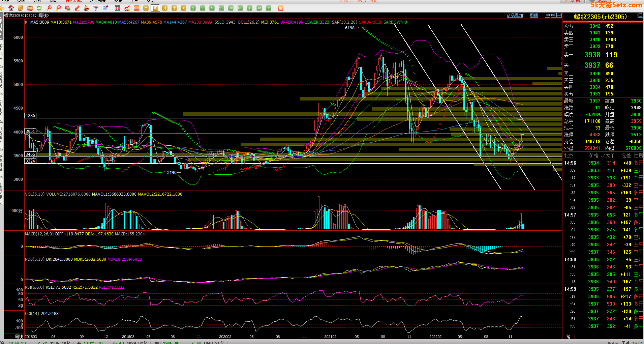Image resolution: width=644 pixels, height=344 pixels.
Task: Open the 特色功能 menu
Action: pos(73,1)
